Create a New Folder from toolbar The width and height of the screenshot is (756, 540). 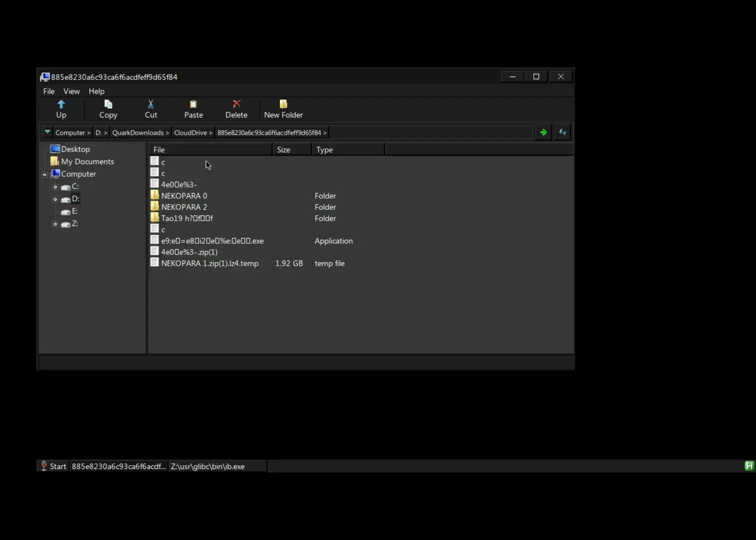pos(283,109)
